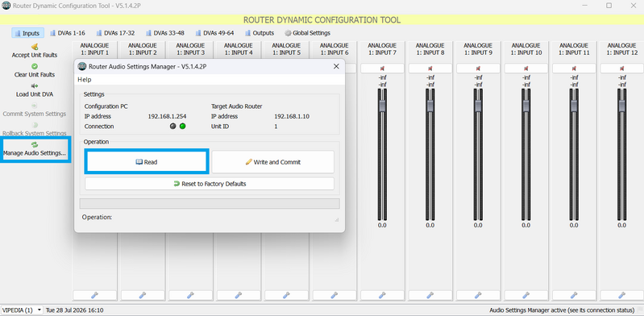Click the Configuration PC IP 192.168.1.254
This screenshot has width=644, height=316.
[x=167, y=116]
